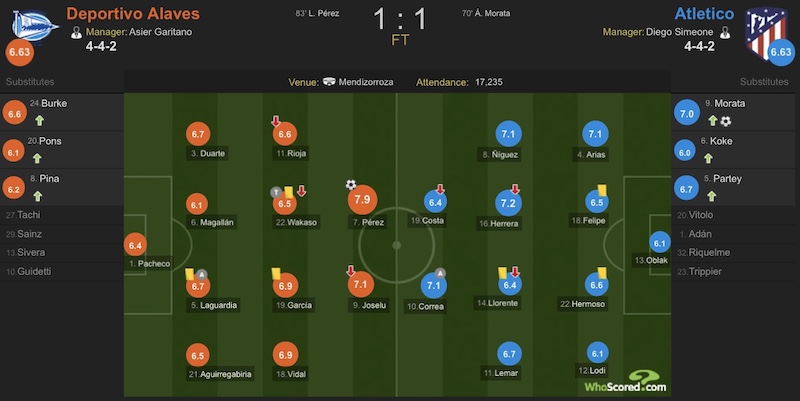Select Pérez's 7.9 rating circle
Screen dimensions: 800x401
tap(362, 199)
